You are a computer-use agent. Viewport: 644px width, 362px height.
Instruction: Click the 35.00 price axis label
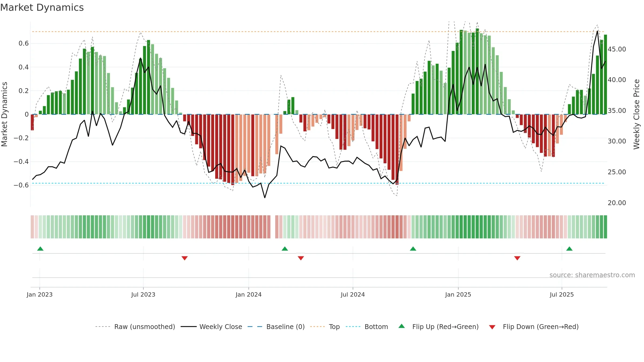click(x=617, y=111)
